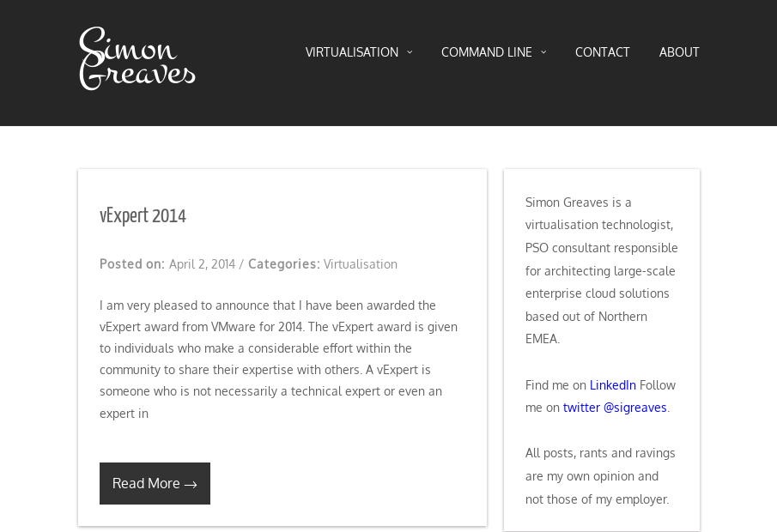Open the twitter @sigreaves link
The height and width of the screenshot is (532, 777).
[x=615, y=408]
